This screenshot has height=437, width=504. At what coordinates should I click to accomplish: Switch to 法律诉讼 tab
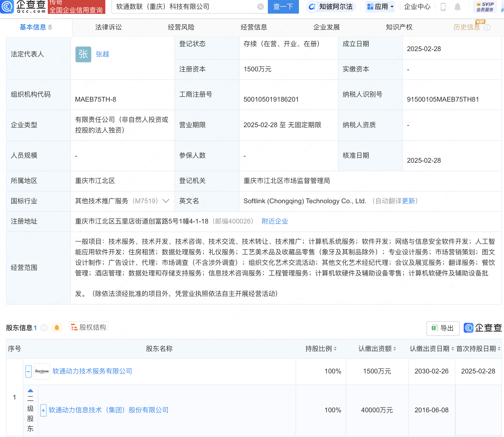pos(108,27)
